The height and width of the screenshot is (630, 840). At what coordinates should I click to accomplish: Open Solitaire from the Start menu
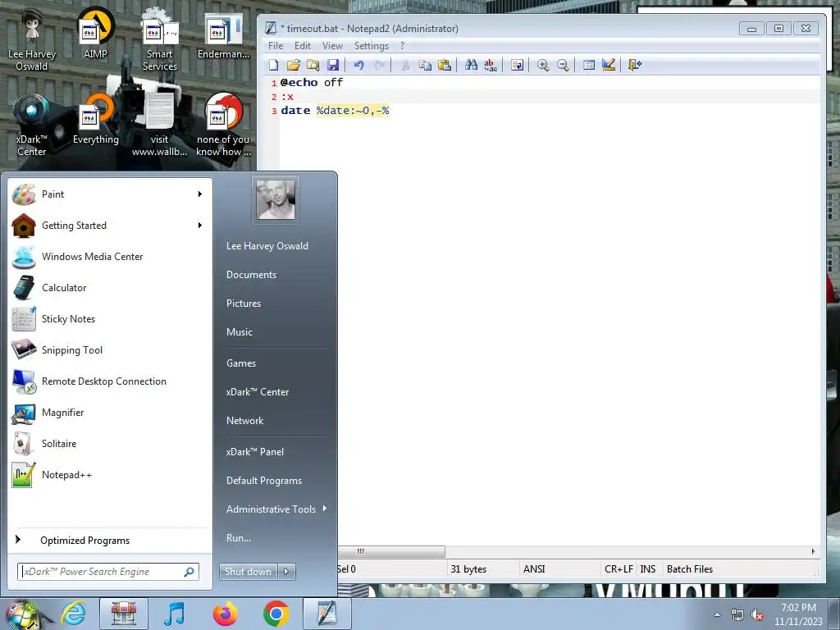click(109, 443)
